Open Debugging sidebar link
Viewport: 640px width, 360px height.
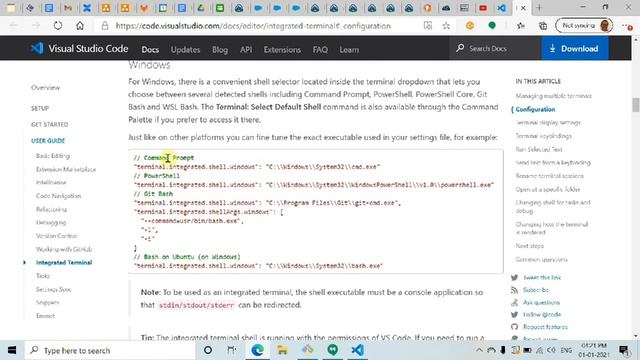pyautogui.click(x=51, y=222)
